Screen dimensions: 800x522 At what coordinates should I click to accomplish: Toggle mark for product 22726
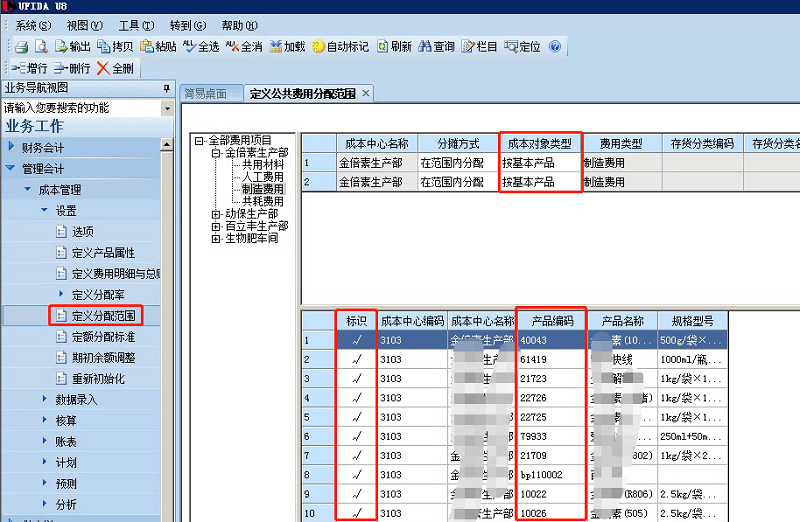pos(357,398)
